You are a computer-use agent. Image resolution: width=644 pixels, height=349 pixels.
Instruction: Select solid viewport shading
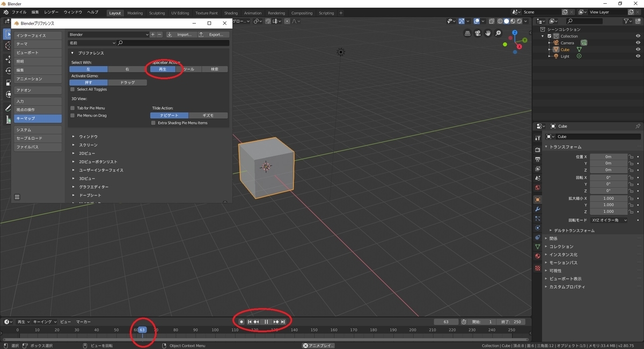pyautogui.click(x=506, y=21)
